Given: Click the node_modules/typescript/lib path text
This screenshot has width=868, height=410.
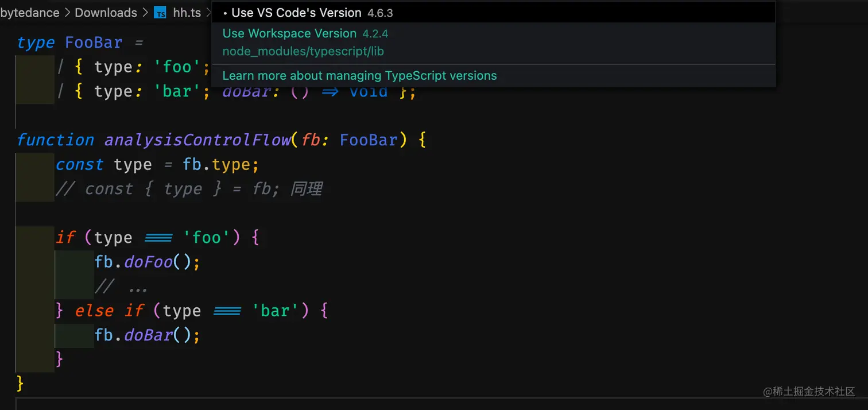Looking at the screenshot, I should point(303,52).
